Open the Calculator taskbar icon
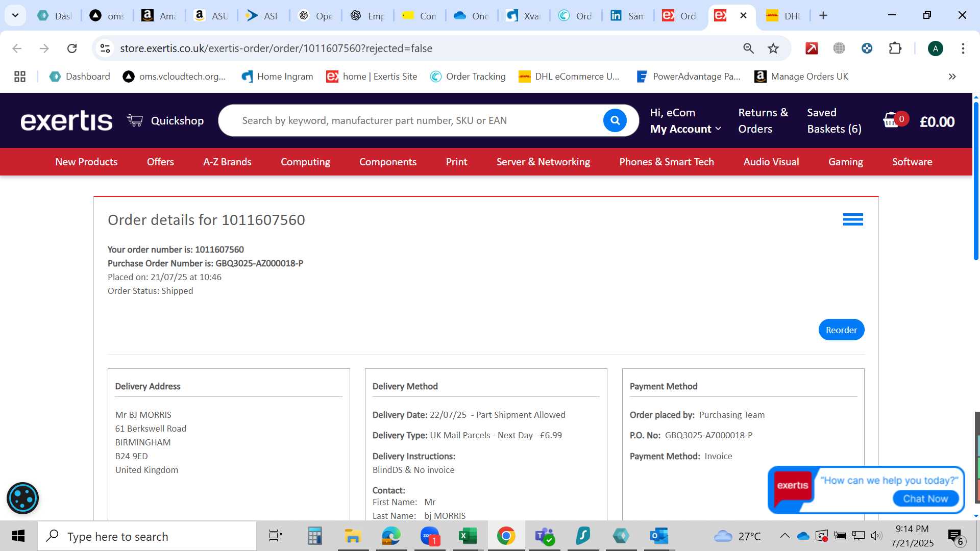 click(314, 536)
